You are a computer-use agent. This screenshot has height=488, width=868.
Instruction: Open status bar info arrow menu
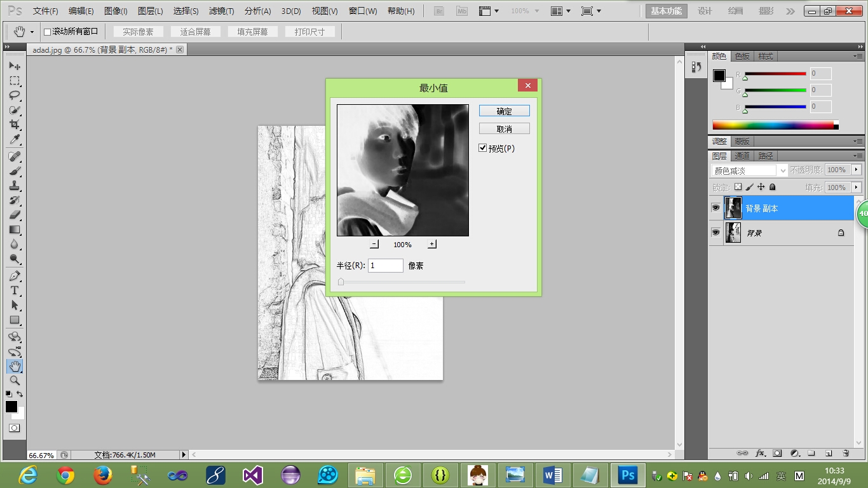(x=184, y=455)
